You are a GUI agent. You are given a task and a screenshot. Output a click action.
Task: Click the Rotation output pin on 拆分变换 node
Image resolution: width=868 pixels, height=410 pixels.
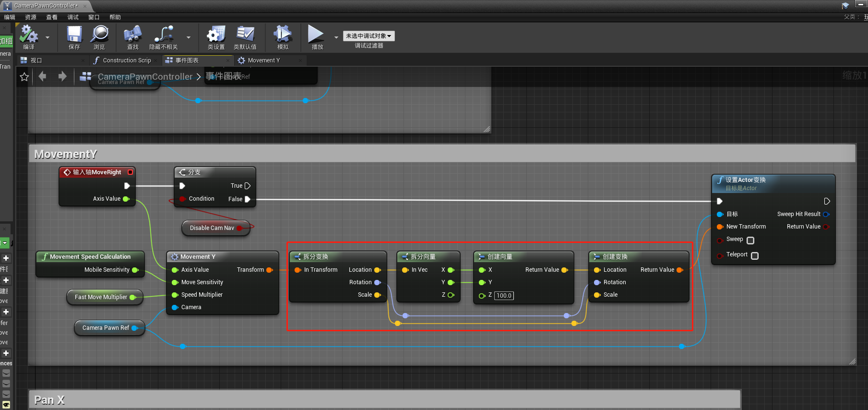click(378, 282)
